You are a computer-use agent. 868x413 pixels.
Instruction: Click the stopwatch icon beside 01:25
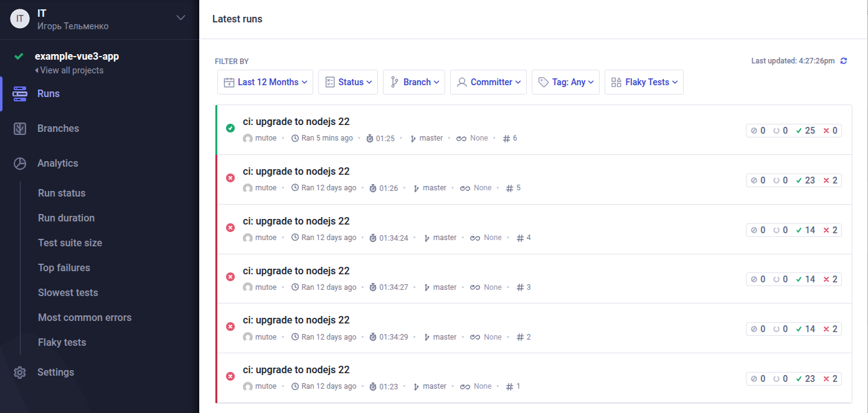point(370,138)
